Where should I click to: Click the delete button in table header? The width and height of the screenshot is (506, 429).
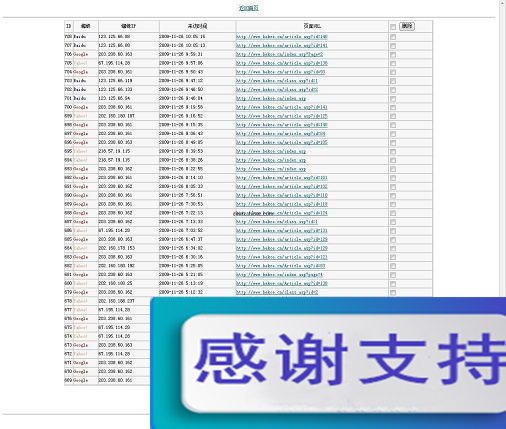click(x=407, y=26)
